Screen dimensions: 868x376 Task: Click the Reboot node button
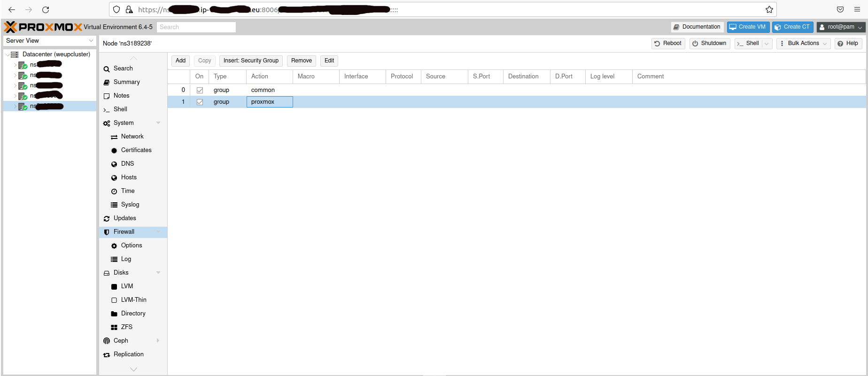pos(668,43)
